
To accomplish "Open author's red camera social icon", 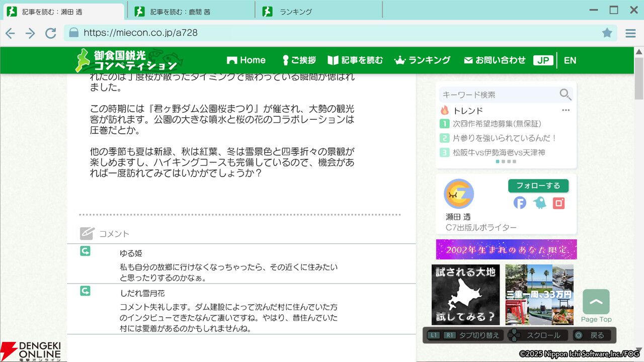I will 558,203.
